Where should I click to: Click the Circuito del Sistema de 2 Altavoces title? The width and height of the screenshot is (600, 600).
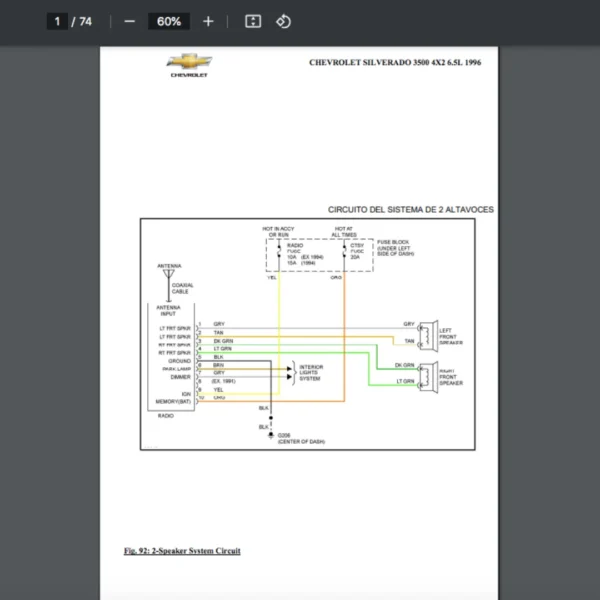click(410, 210)
